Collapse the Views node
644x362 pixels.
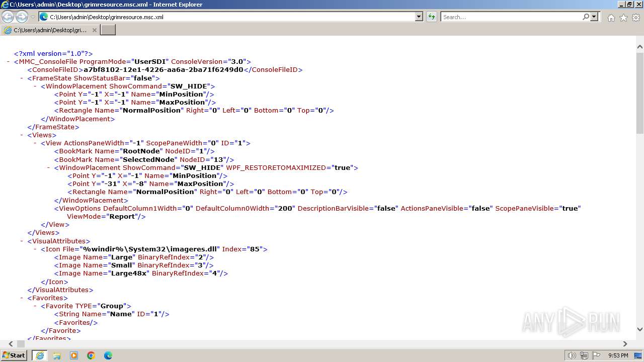22,135
